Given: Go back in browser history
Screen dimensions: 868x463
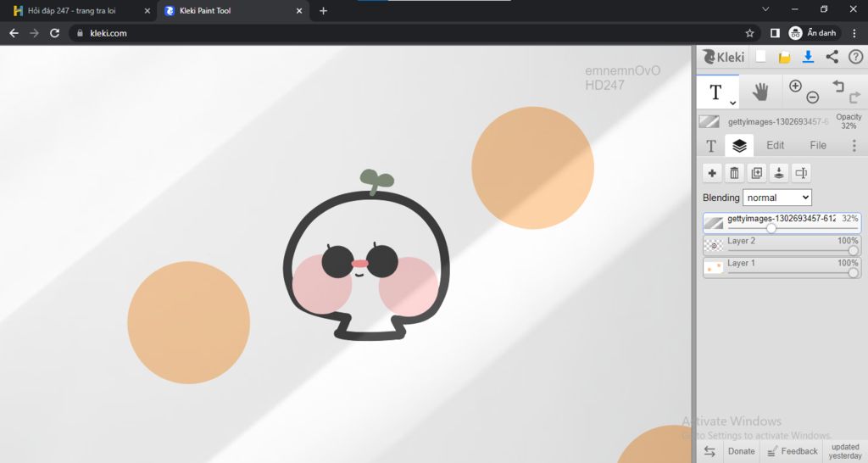Looking at the screenshot, I should click(14, 33).
